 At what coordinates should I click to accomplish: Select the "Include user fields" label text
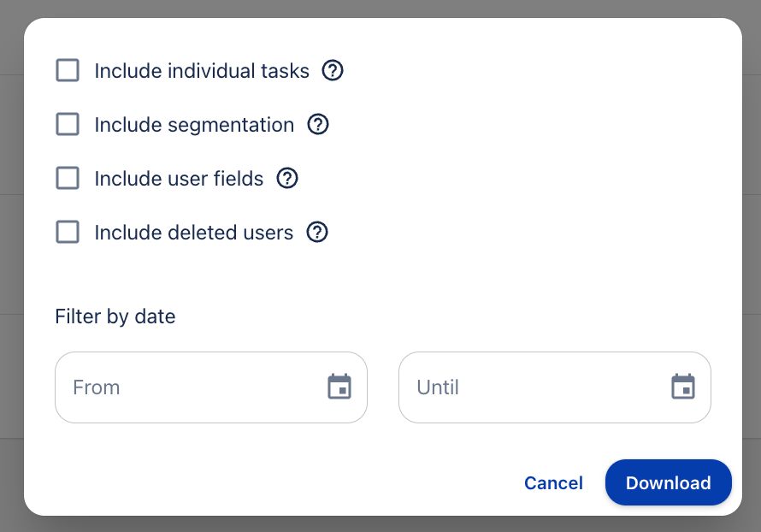pyautogui.click(x=179, y=179)
